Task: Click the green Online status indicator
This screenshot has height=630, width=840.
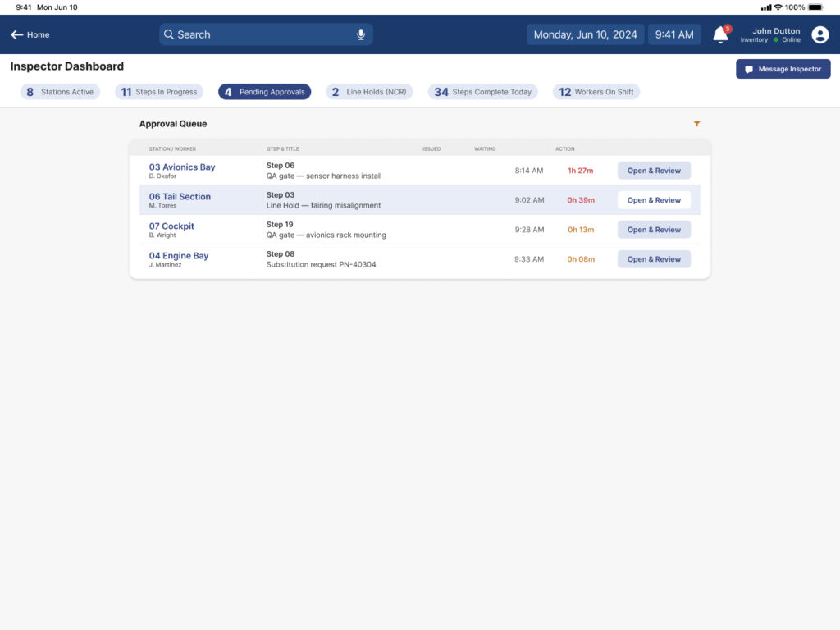Action: click(776, 40)
